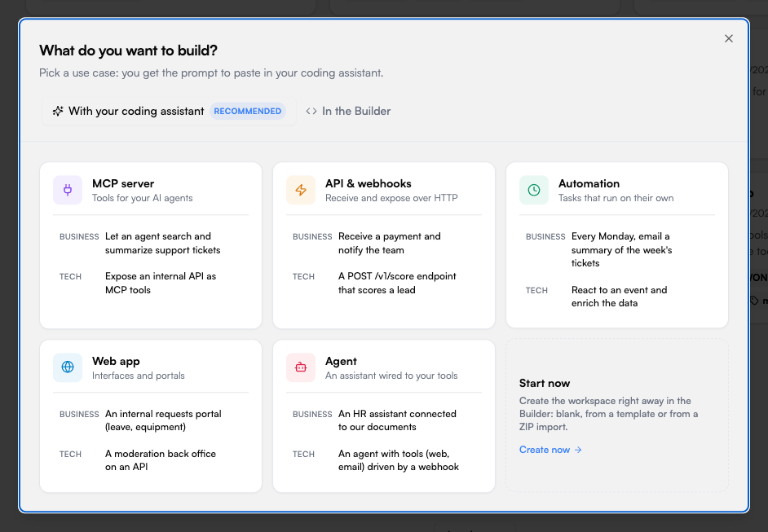The image size is (768, 532).
Task: Select 'A POST /v1/score endpoint' example
Action: (x=397, y=283)
